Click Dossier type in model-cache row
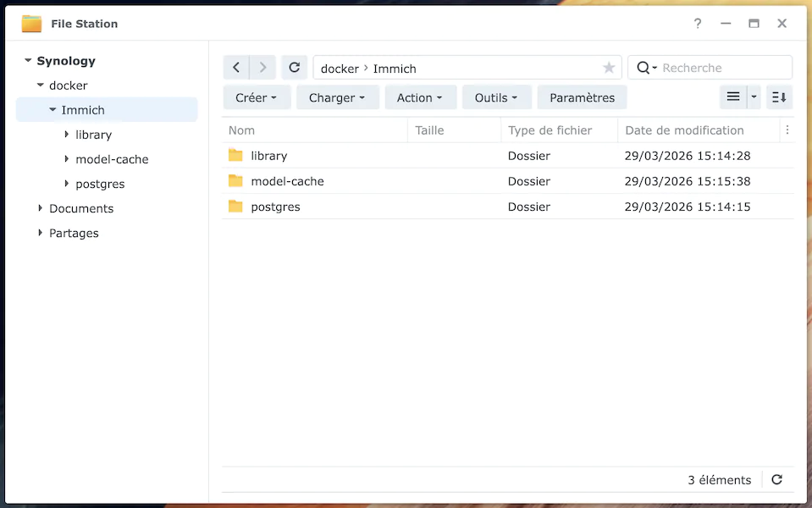 tap(528, 181)
